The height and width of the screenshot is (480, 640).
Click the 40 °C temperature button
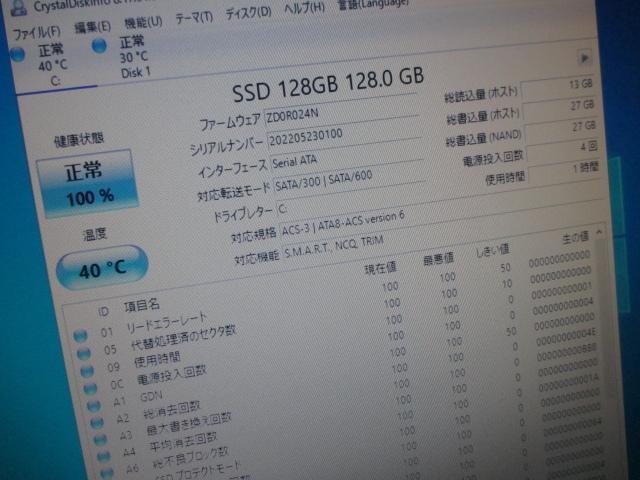coord(102,268)
